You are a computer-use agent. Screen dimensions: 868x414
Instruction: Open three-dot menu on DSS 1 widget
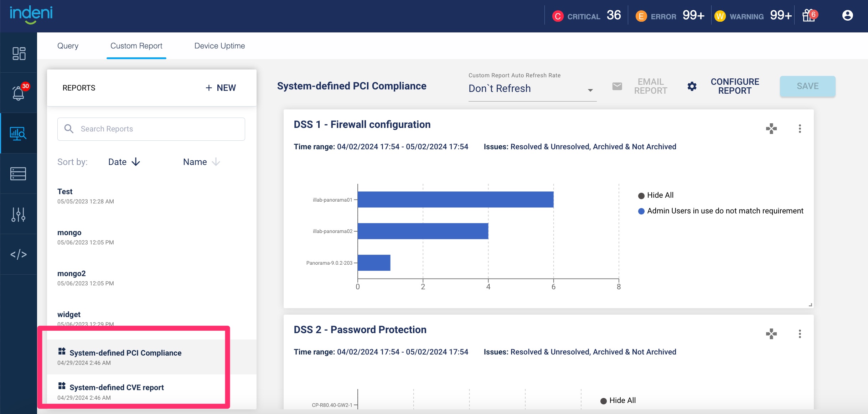(800, 129)
